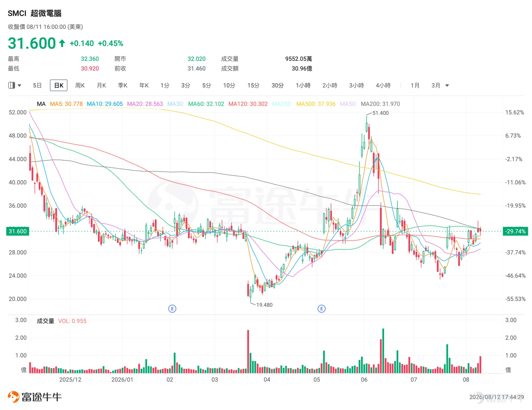This screenshot has width=532, height=410.
Task: Click the 前收 value 31.460
Action: click(197, 68)
